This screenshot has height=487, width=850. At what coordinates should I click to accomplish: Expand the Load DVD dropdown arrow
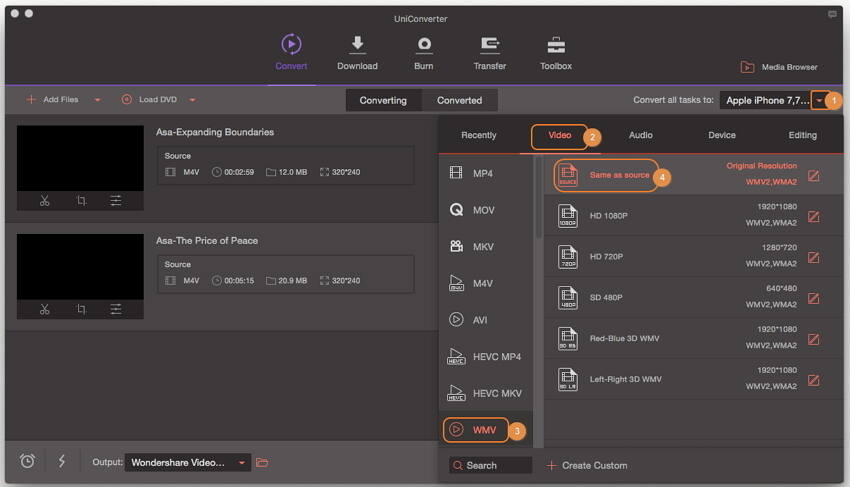click(x=192, y=100)
